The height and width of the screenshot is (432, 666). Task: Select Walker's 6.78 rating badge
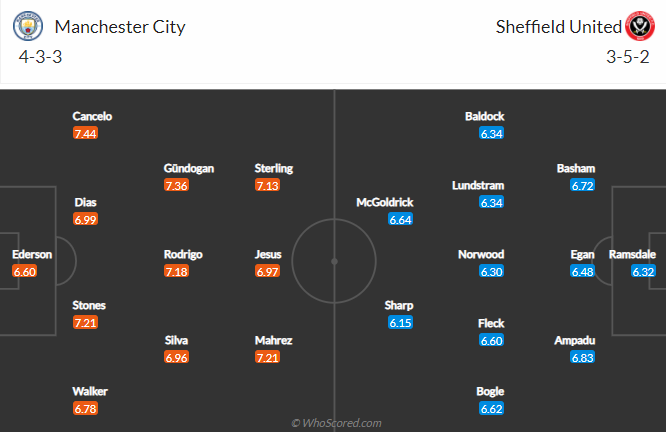86,409
